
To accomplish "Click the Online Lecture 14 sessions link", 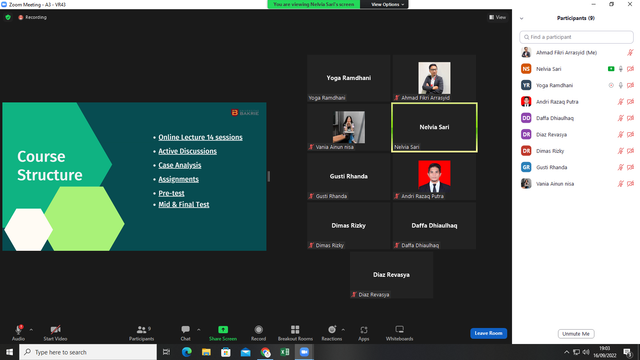I will [200, 137].
